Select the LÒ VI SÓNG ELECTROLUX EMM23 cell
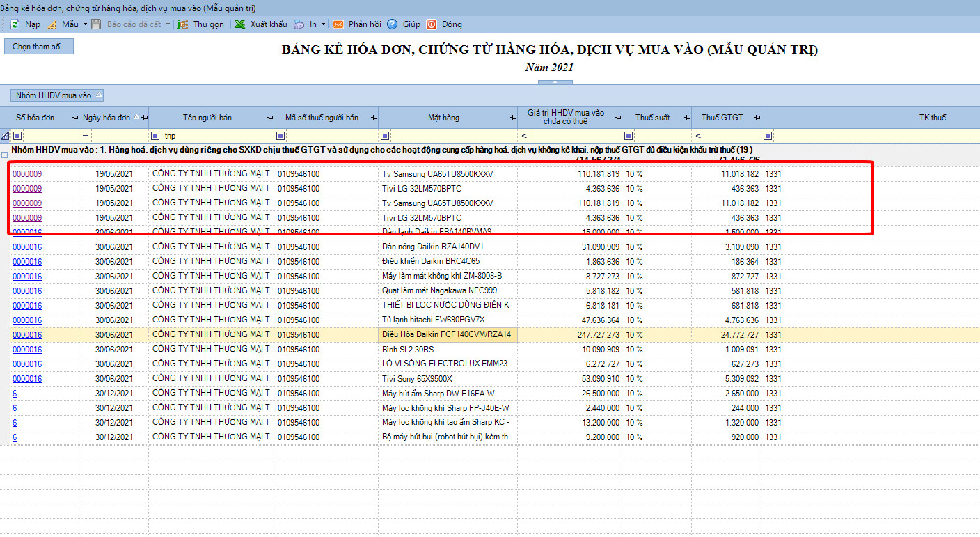This screenshot has height=537, width=980. pos(448,364)
